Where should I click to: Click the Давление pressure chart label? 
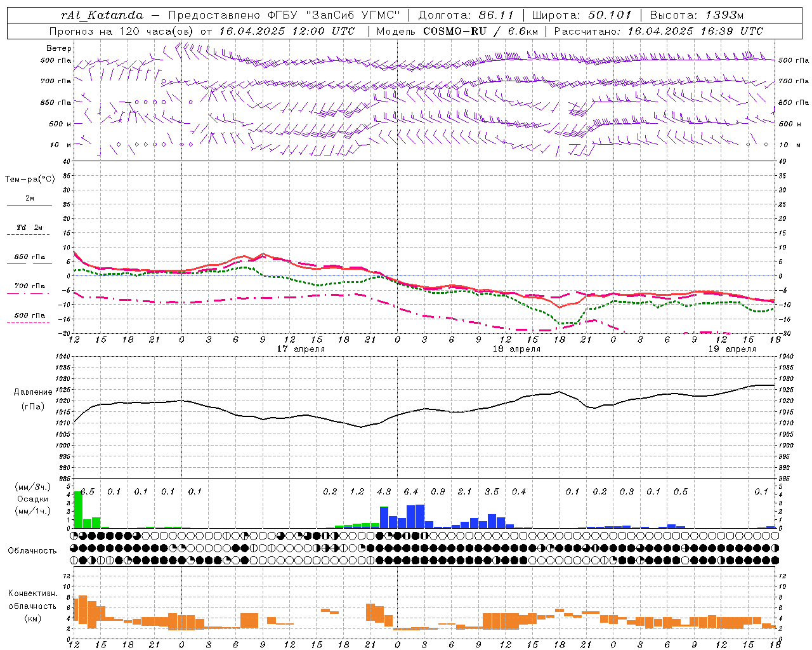tap(33, 392)
